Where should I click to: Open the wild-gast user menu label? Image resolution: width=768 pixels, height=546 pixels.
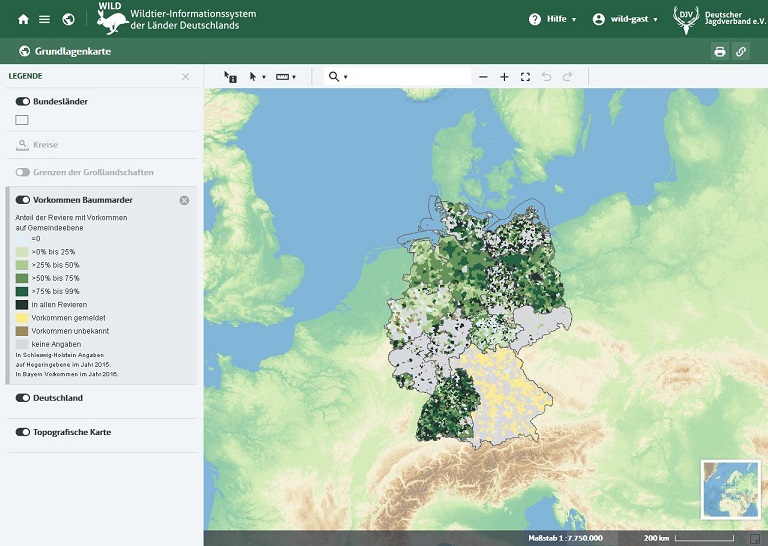tap(629, 19)
